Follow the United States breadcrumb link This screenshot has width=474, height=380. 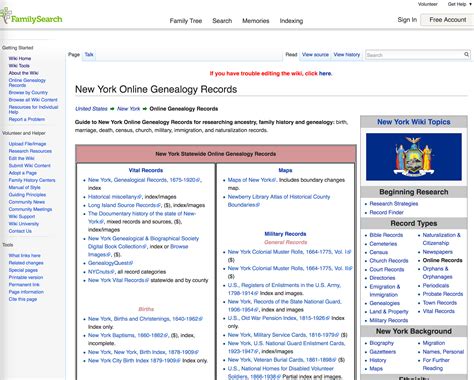(x=91, y=109)
